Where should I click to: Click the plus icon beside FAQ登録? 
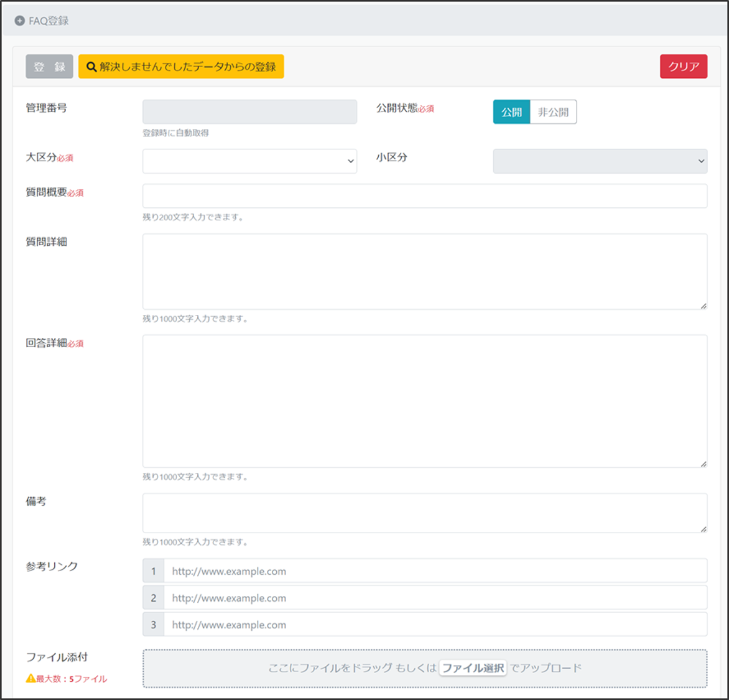19,21
